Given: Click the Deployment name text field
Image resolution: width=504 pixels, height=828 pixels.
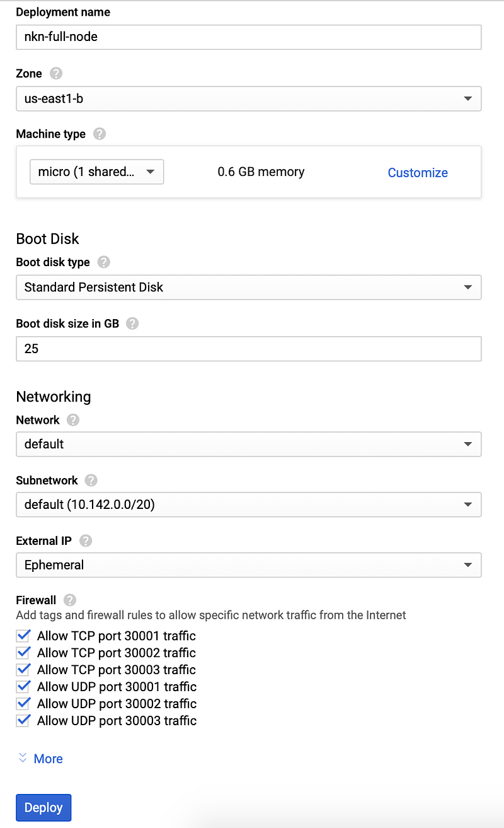Looking at the screenshot, I should click(x=248, y=37).
